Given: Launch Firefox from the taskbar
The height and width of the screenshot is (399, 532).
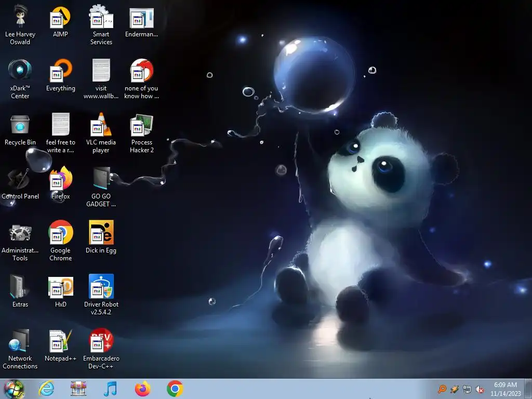Looking at the screenshot, I should [142, 389].
